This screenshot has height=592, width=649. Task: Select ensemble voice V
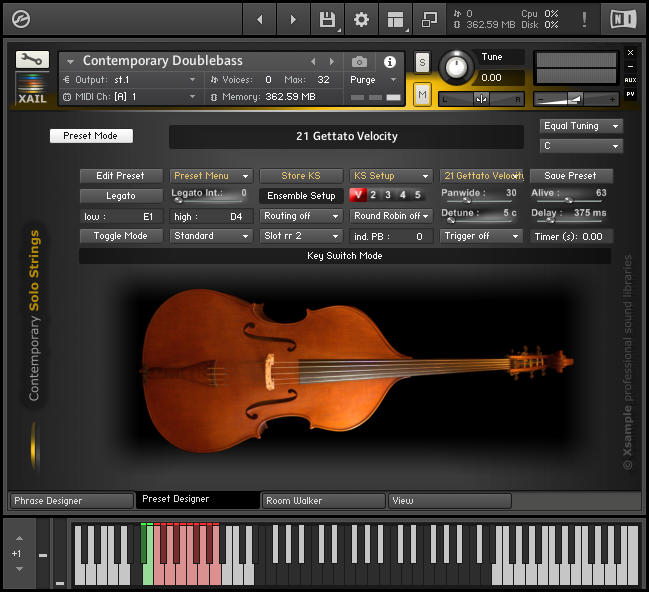(x=358, y=195)
